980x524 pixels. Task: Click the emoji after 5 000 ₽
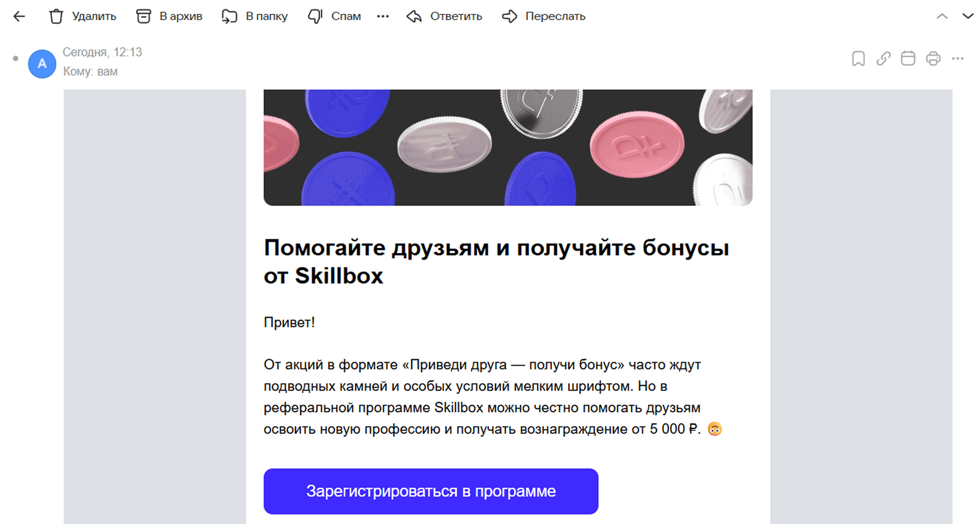[715, 429]
